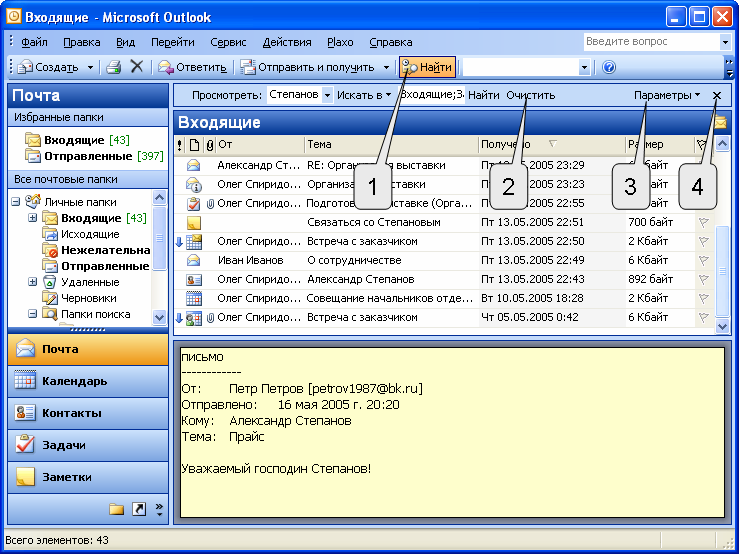Switch to Контакты navigation pane
739x554 pixels.
[x=88, y=413]
